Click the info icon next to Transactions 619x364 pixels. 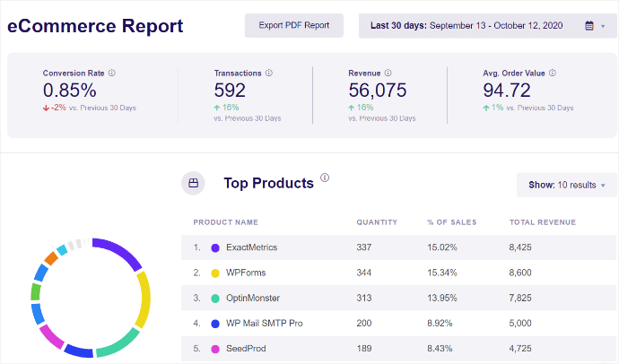[269, 73]
